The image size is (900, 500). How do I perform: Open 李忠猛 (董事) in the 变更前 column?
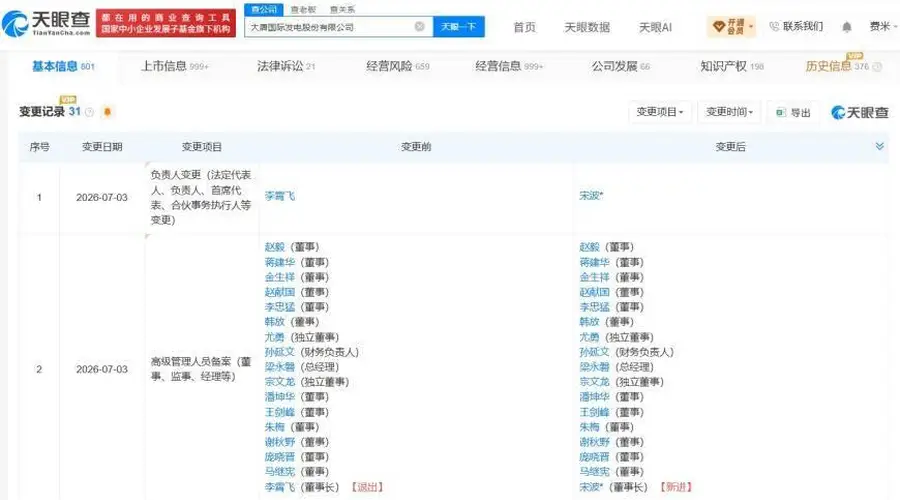pyautogui.click(x=280, y=307)
